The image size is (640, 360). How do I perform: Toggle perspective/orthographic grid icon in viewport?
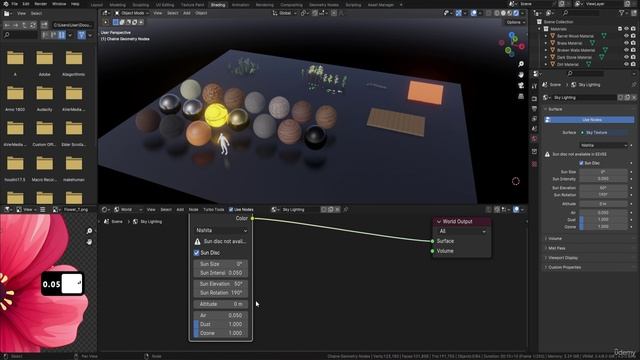pos(521,96)
